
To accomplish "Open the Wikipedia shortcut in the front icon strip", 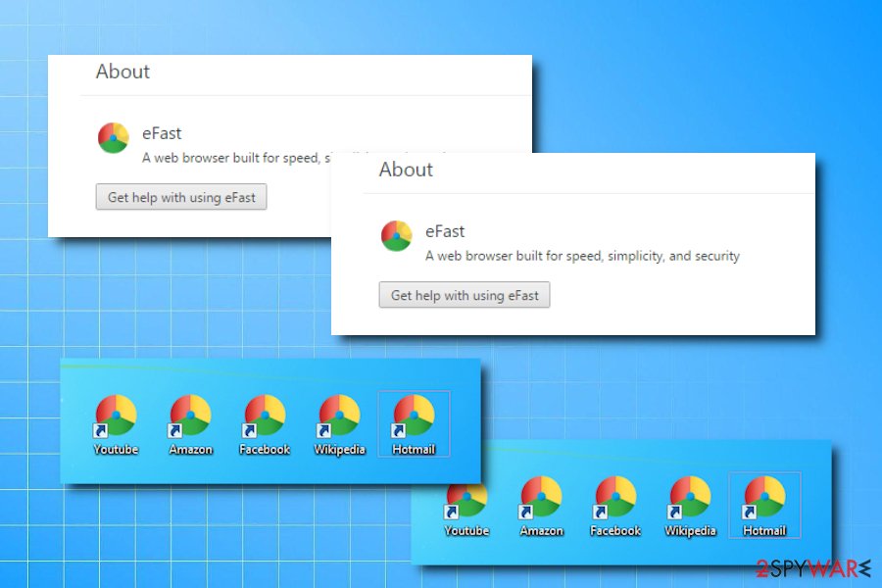I will tap(339, 423).
